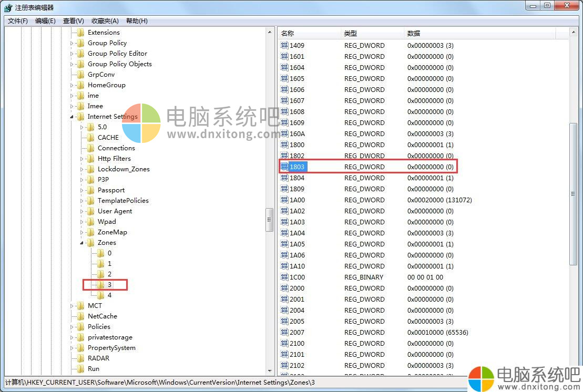This screenshot has height=392, width=583.
Task: Click the values pane scrollbar up arrow
Action: tap(573, 33)
